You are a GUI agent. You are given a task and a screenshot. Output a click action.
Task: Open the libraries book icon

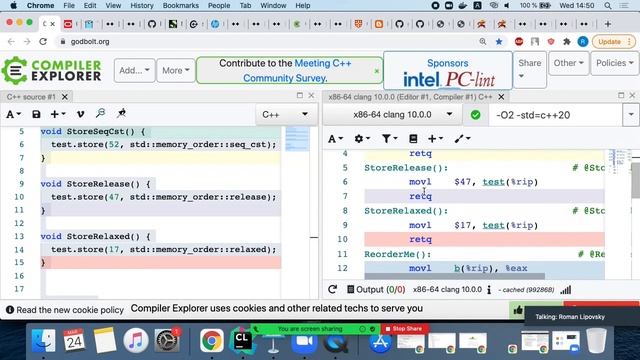(413, 139)
